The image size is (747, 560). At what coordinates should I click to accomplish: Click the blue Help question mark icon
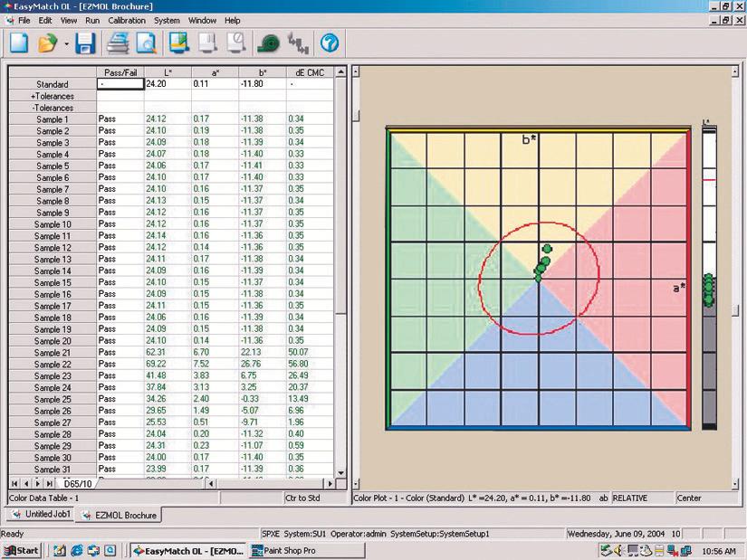click(330, 43)
